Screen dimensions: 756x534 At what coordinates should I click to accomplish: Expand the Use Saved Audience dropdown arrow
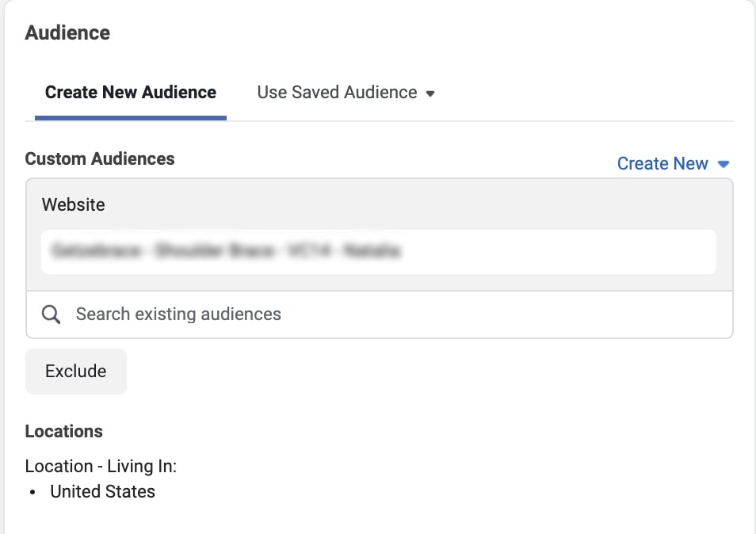[x=430, y=93]
